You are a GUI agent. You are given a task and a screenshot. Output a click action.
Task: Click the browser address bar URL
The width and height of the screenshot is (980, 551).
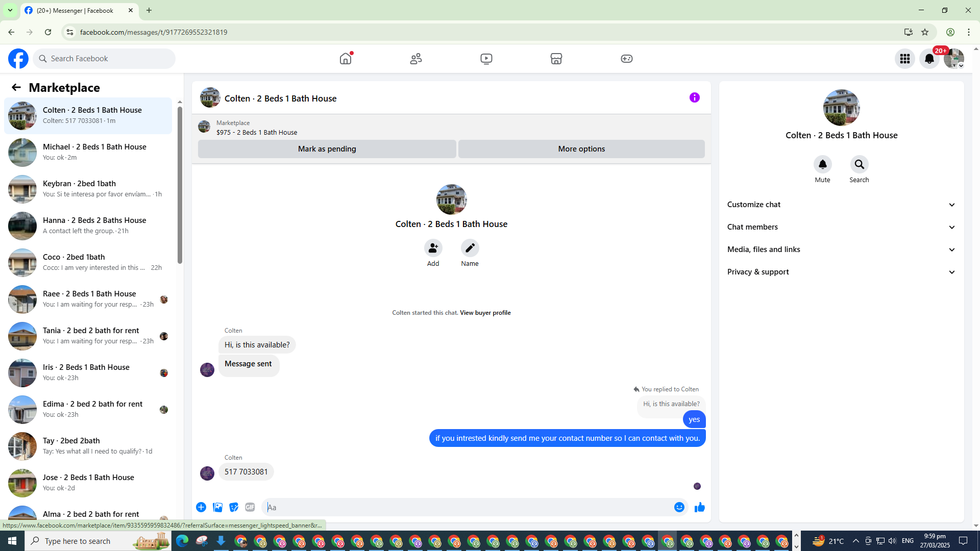[x=154, y=32]
